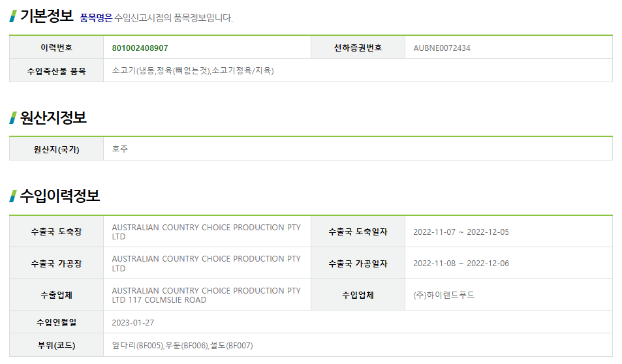
Task: Click the 부위(코드) header cell
Action: (56, 345)
